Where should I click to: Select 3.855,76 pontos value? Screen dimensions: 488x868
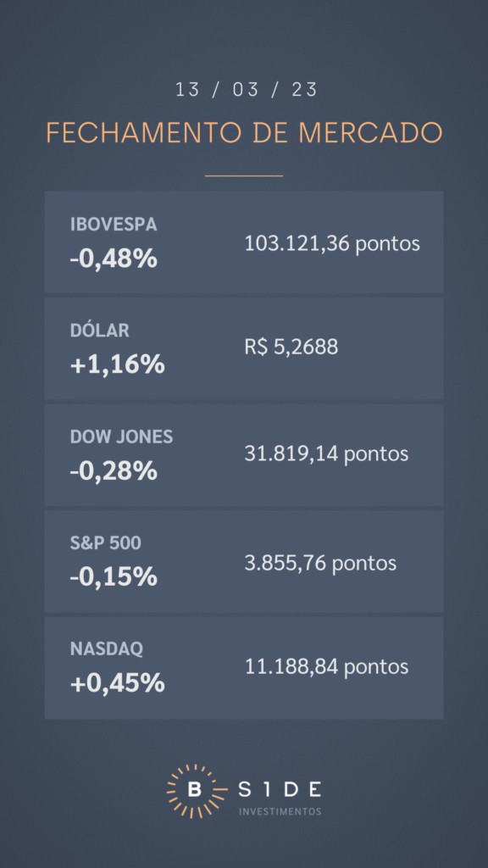[x=320, y=563]
